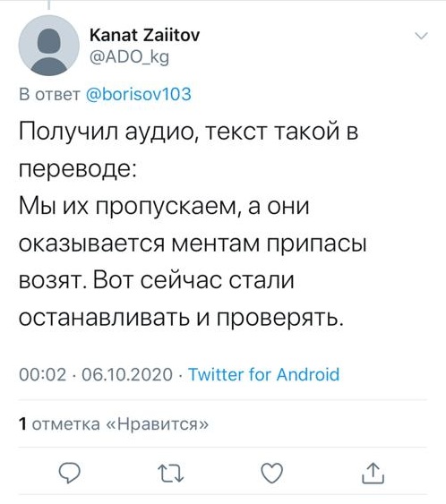The height and width of the screenshot is (504, 446).
Task: Select the "Получил аудио" text line
Action: click(x=188, y=132)
